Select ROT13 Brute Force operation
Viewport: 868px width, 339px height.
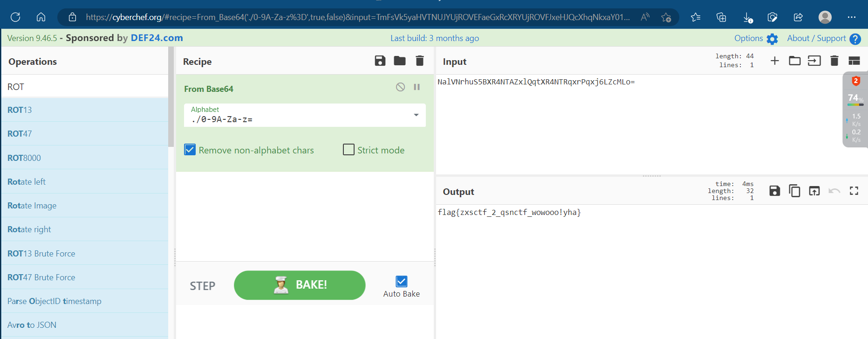[41, 253]
